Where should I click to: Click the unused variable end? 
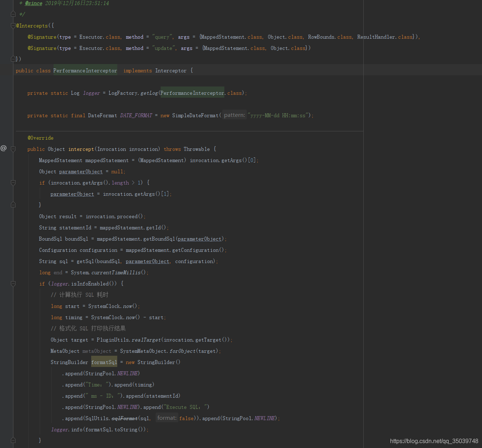(58, 272)
